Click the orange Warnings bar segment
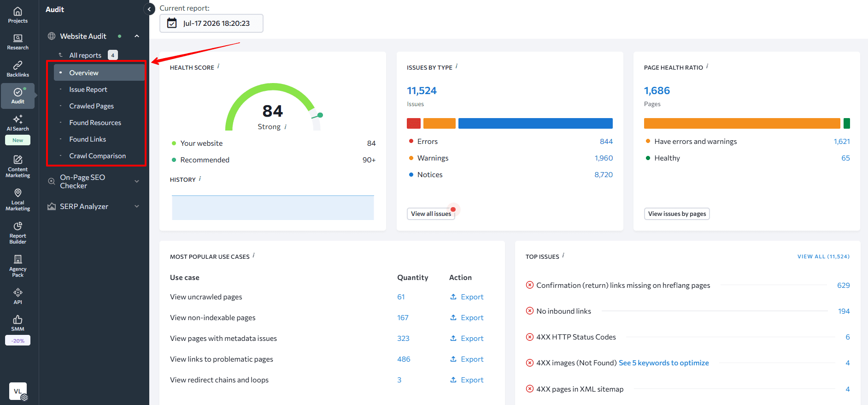868x405 pixels. tap(439, 123)
